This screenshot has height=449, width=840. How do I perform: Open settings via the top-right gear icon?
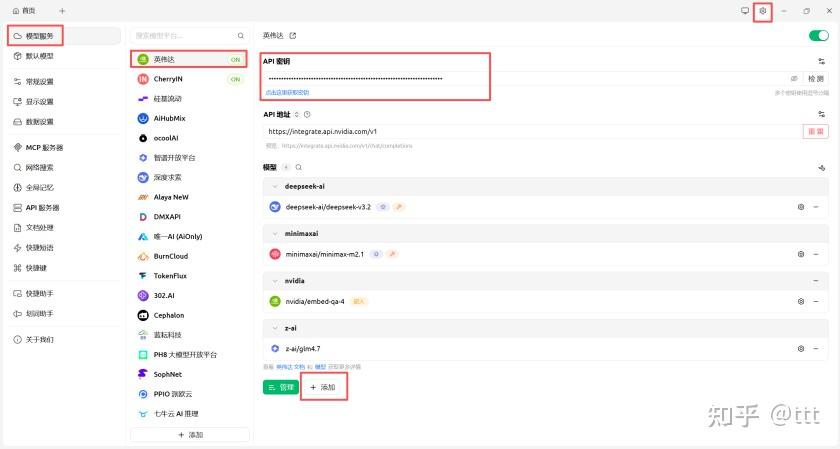point(762,11)
